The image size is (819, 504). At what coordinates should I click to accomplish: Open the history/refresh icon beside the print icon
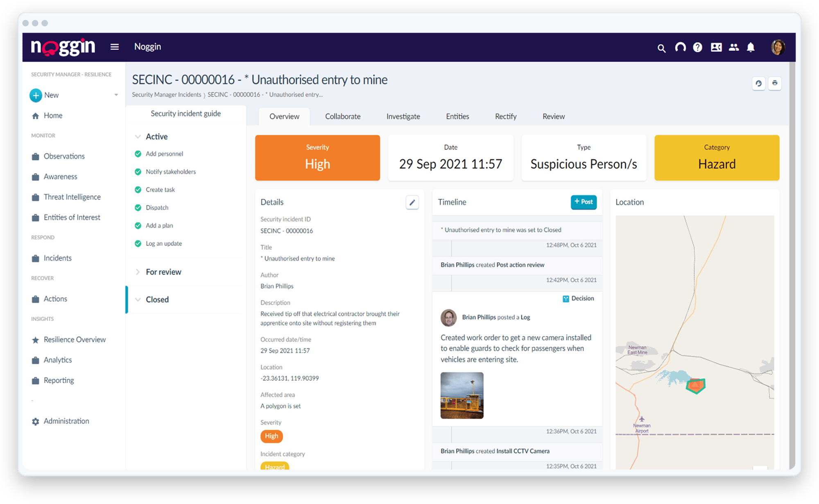coord(758,83)
